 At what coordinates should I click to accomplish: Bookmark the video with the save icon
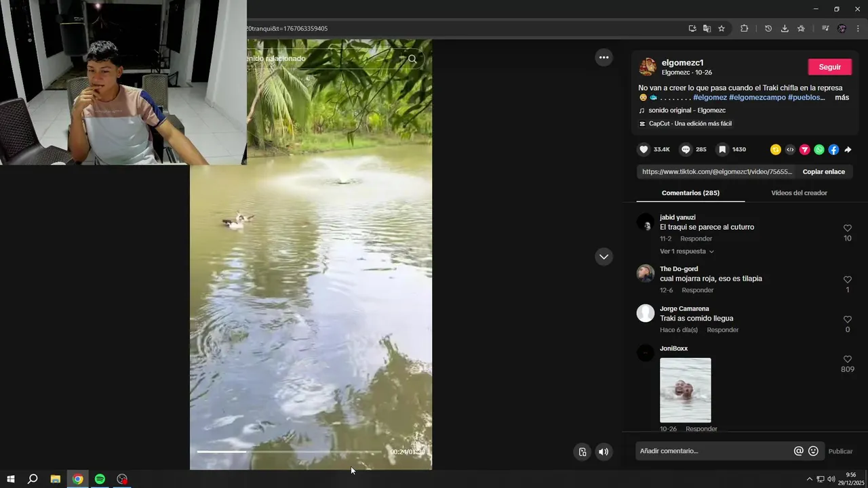pyautogui.click(x=722, y=150)
